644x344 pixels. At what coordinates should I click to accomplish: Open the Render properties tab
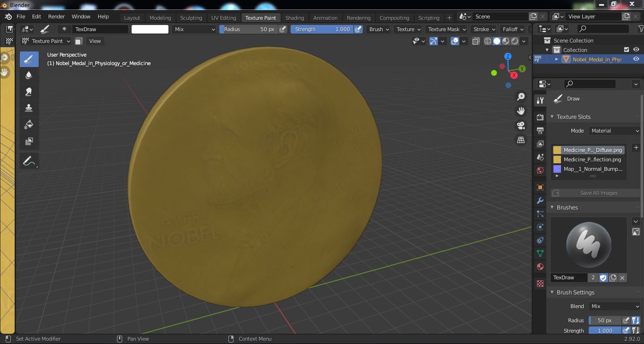[x=540, y=117]
